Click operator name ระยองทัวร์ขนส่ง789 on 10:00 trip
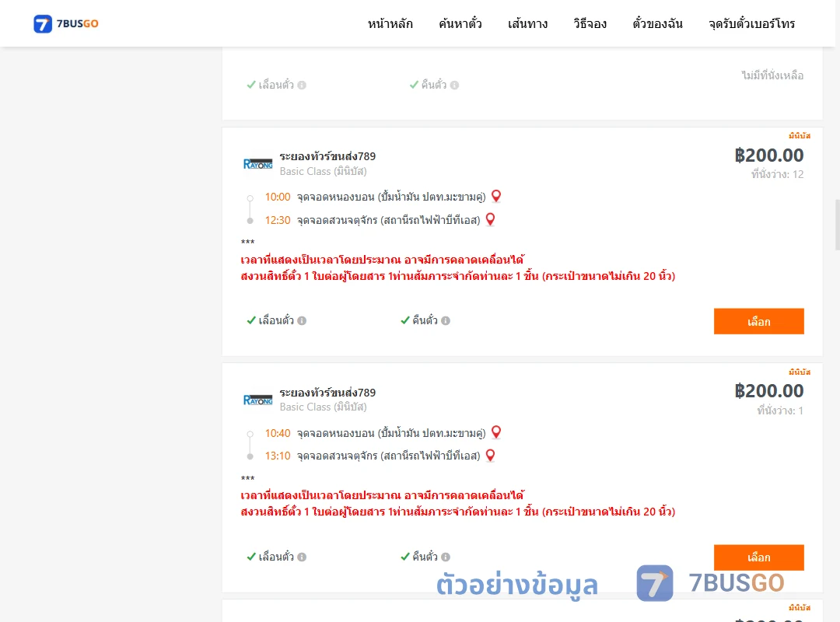 pos(327,156)
